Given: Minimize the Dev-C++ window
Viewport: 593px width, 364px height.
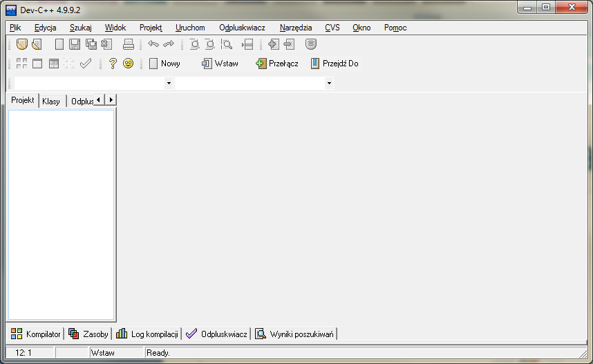Looking at the screenshot, I should point(527,7).
